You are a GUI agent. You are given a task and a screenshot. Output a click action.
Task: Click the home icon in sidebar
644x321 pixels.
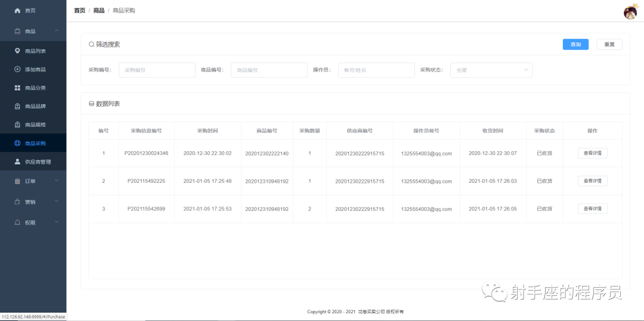pyautogui.click(x=17, y=11)
